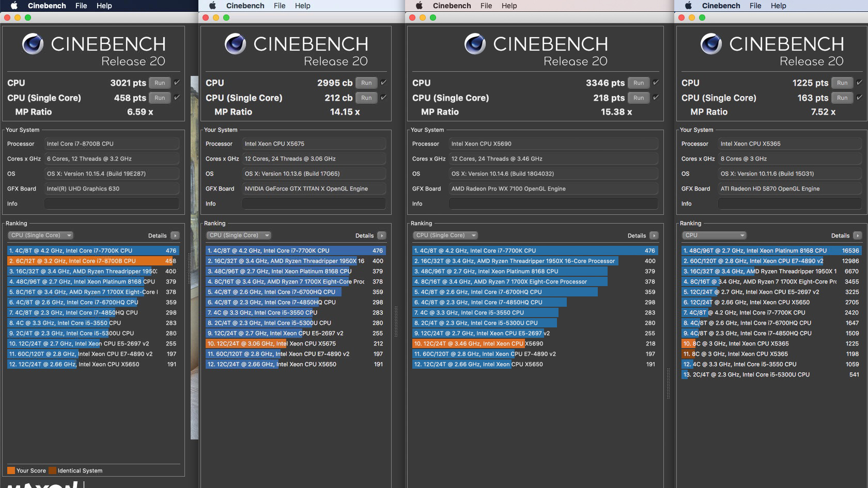Click Identical System brown legend swatch

[x=52, y=470]
